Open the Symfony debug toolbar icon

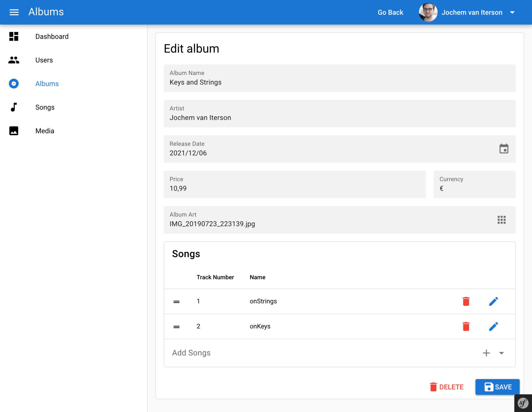coord(523,403)
